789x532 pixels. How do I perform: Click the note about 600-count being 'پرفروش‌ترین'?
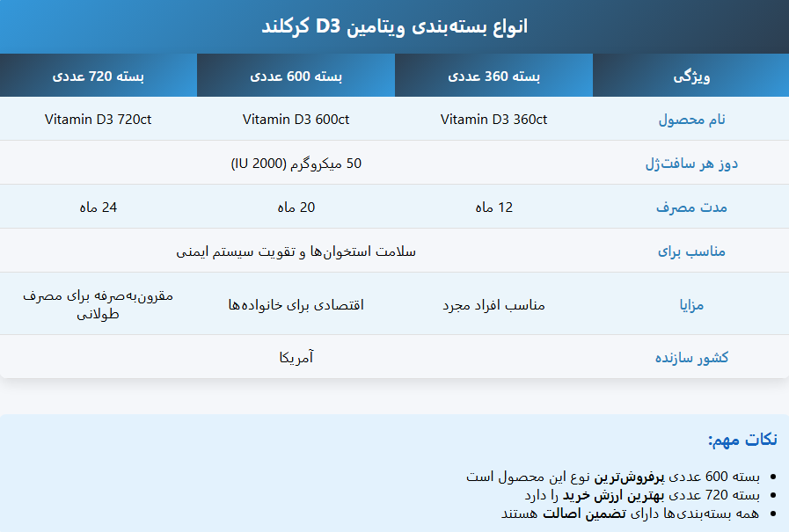[613, 477]
